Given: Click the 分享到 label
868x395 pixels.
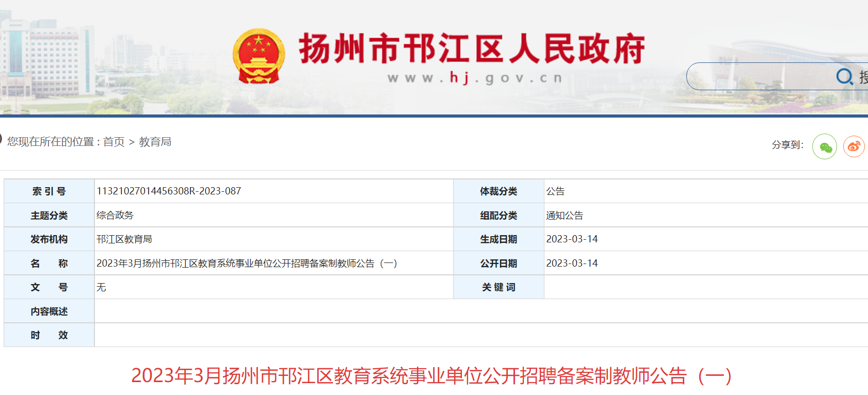Looking at the screenshot, I should click(x=788, y=145).
